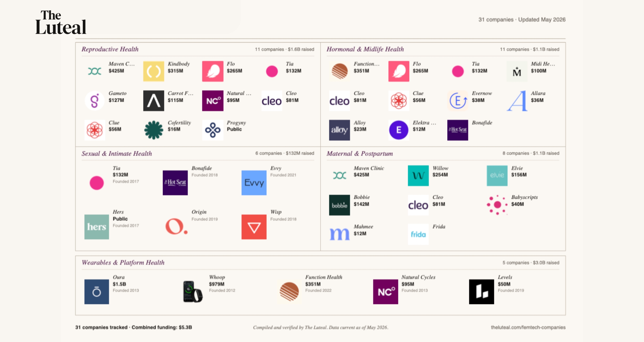Click Progyny 'Public' label

pos(234,129)
